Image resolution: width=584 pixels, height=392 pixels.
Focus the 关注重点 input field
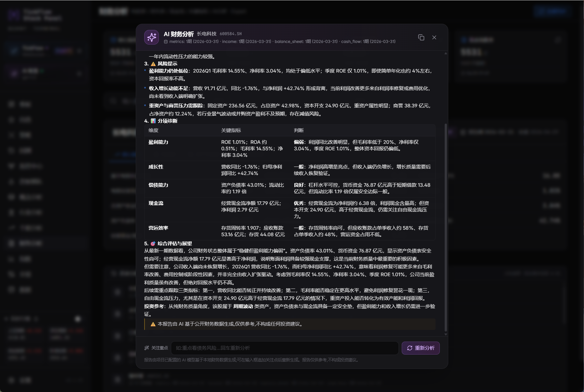(x=285, y=348)
